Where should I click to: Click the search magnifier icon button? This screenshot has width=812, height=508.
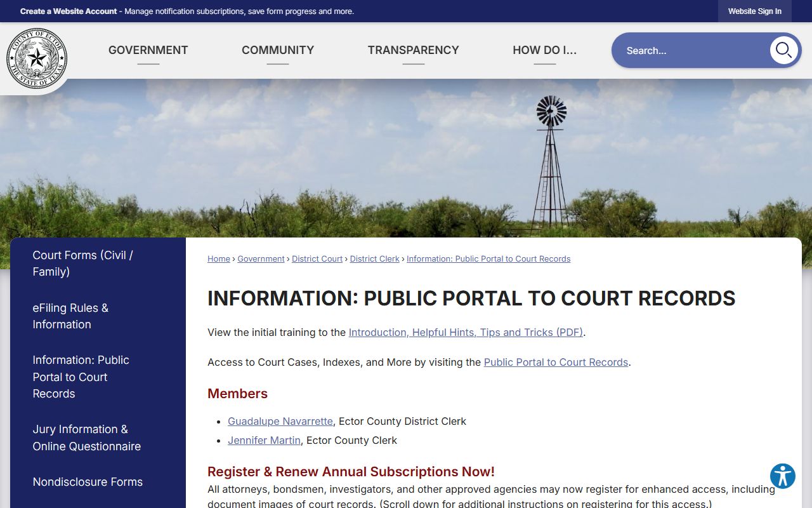click(x=784, y=50)
